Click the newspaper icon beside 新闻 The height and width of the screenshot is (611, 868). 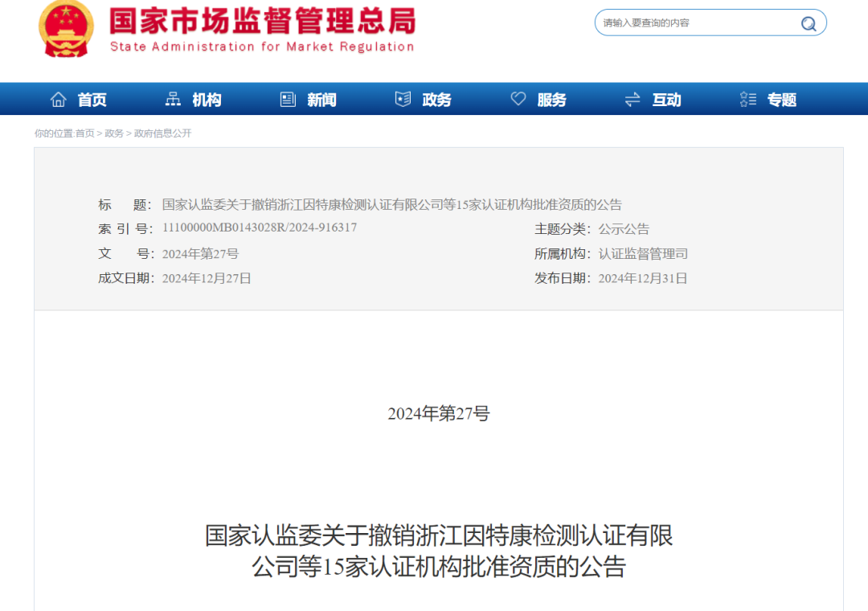pos(288,98)
